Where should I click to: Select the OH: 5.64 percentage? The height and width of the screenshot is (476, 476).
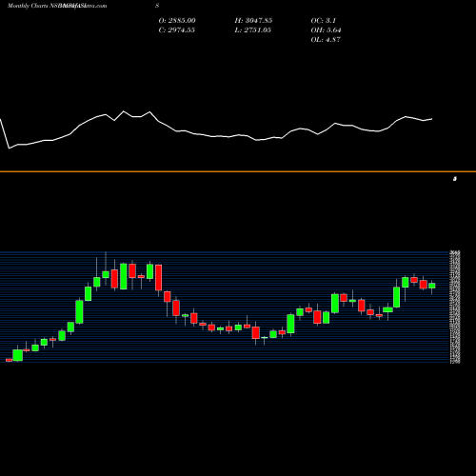point(326,30)
